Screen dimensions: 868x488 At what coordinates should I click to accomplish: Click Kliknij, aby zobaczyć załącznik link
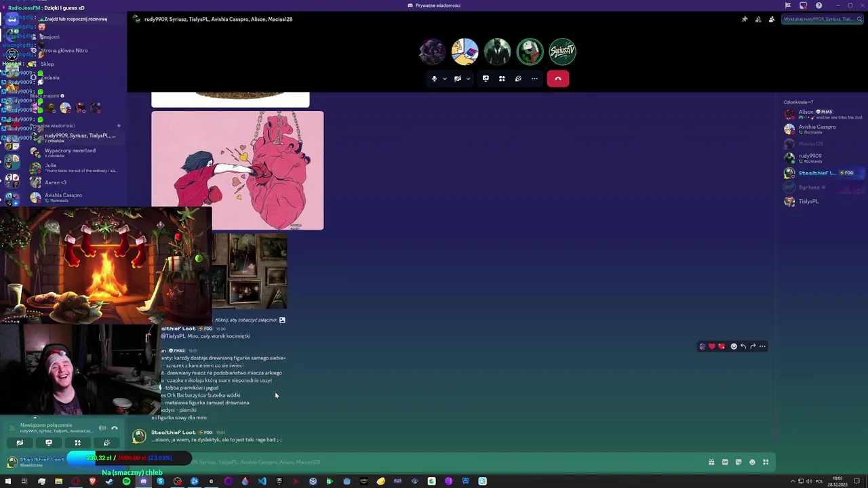[x=245, y=320]
